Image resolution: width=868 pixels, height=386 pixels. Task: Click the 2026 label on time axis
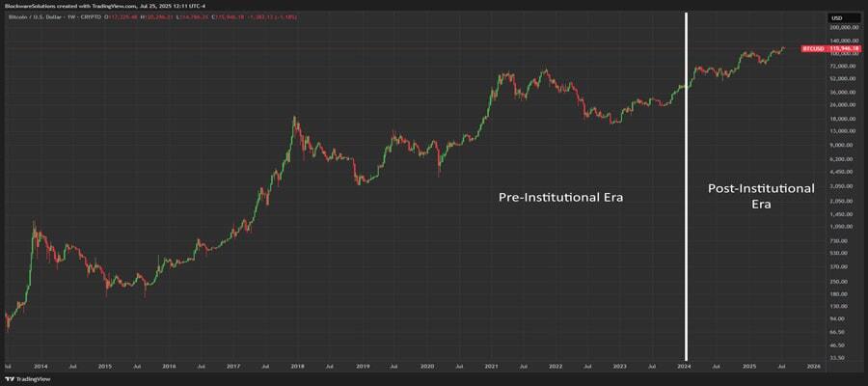813,366
